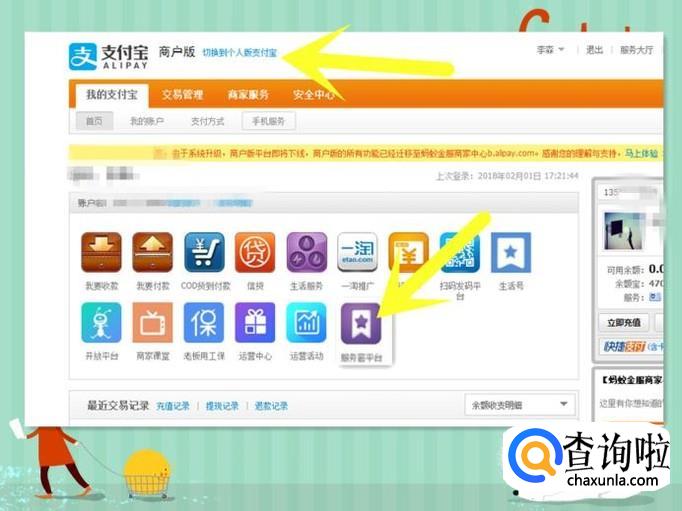Open the 保 insurance icon
This screenshot has width=682, height=511.
coord(204,322)
